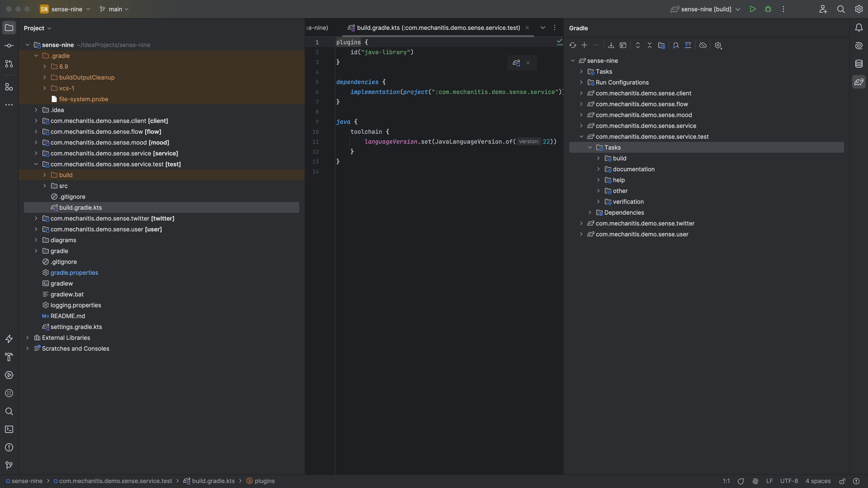Open the gradle.properties file
The height and width of the screenshot is (488, 868).
[74, 272]
